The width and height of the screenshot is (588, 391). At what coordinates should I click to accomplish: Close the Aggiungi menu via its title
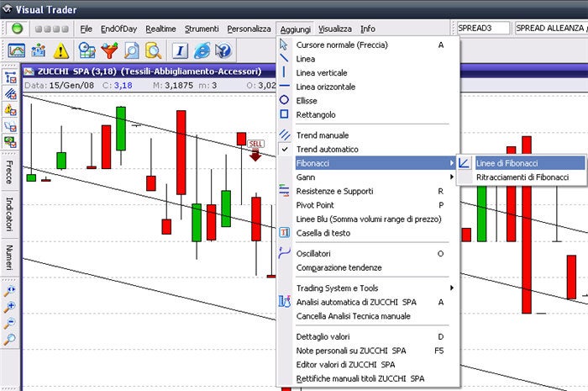point(295,29)
